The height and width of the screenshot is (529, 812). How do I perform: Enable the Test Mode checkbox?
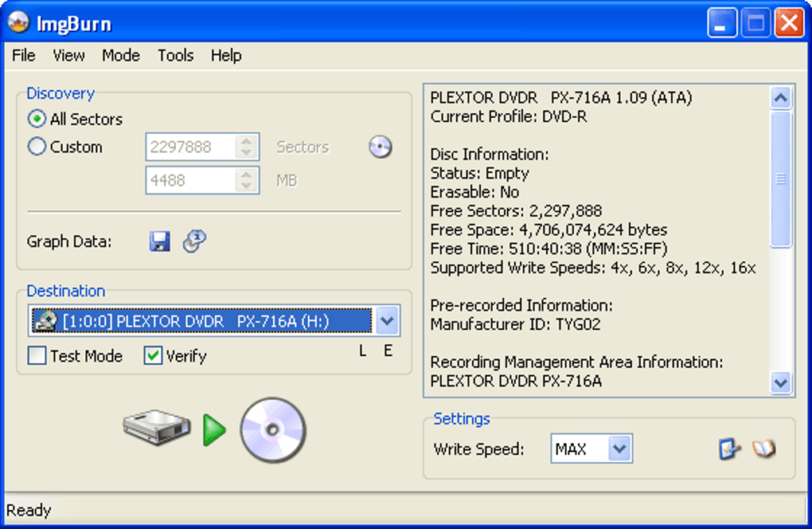coord(37,356)
